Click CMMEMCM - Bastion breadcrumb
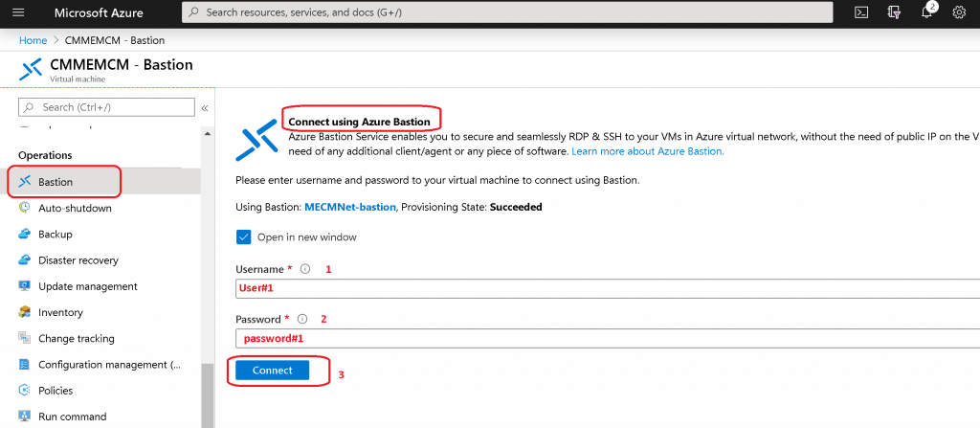Viewport: 980px width, 428px height. click(x=115, y=40)
